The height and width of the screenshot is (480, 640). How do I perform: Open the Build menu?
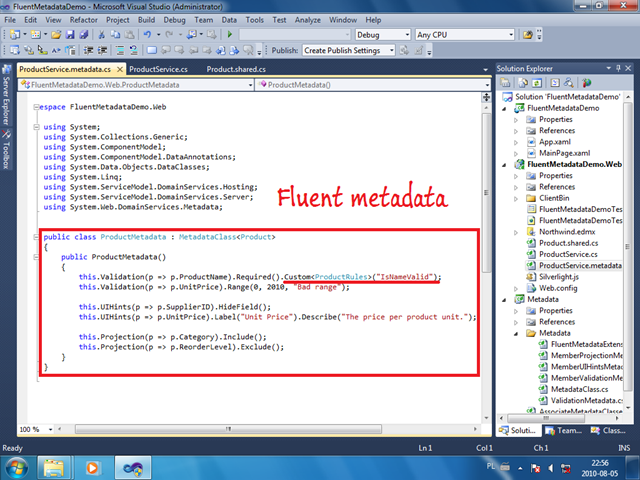pyautogui.click(x=147, y=20)
